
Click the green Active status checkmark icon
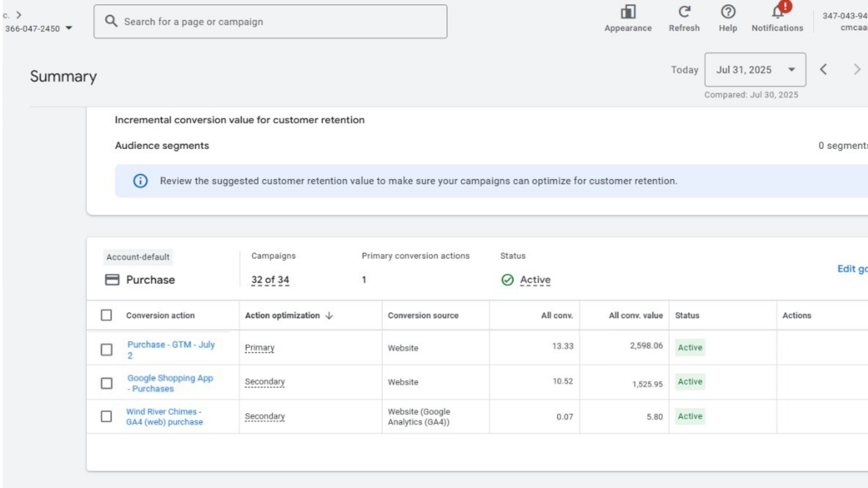[x=507, y=280]
